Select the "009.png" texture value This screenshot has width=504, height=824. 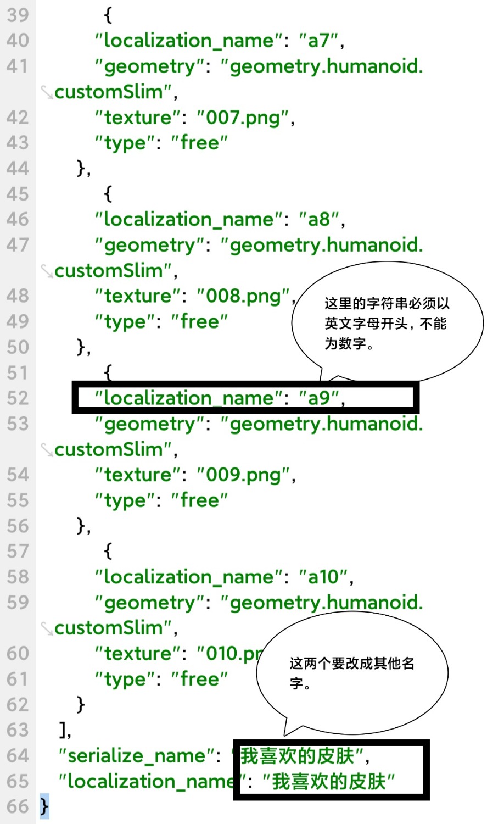[x=243, y=475]
